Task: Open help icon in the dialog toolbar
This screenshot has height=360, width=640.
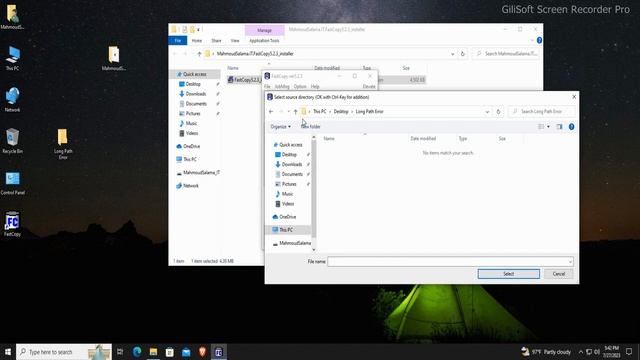Action: pos(571,127)
